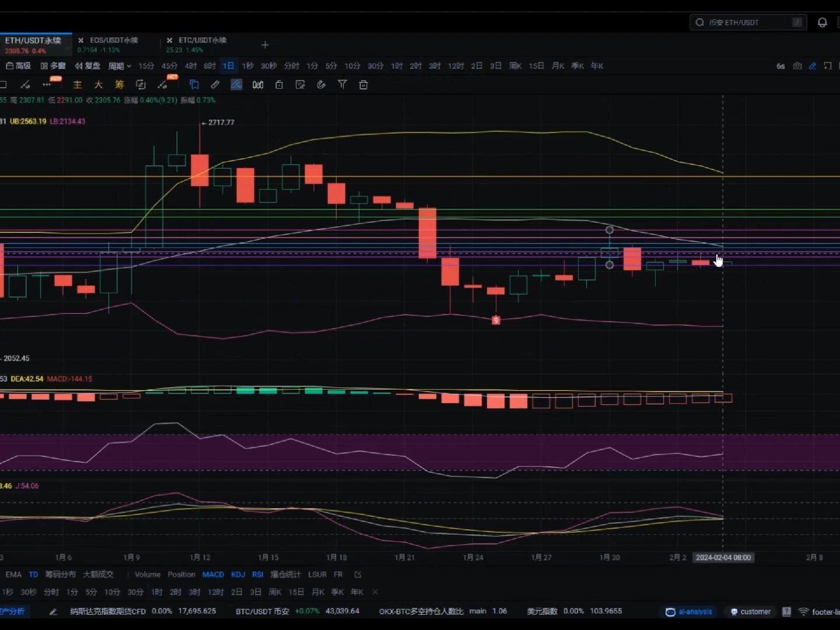Screen dimensions: 840x630
Task: Toggle the Position sub-indicator
Action: pos(181,575)
